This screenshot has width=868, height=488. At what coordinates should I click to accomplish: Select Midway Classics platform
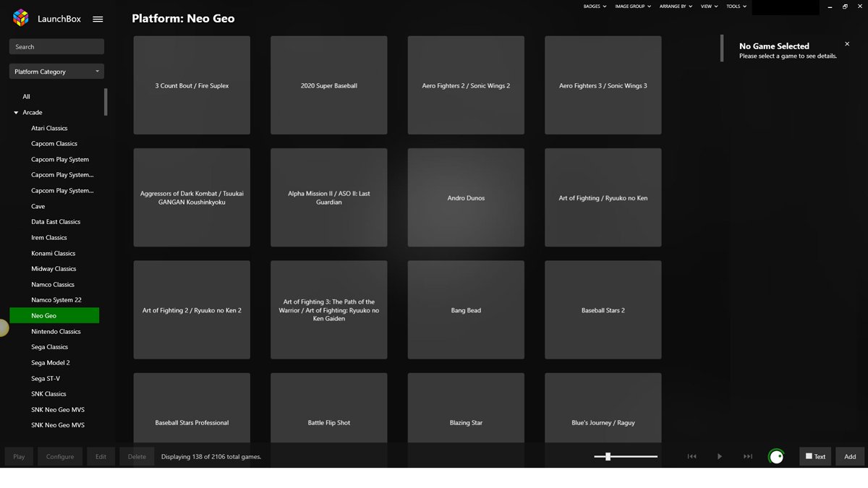click(54, 269)
